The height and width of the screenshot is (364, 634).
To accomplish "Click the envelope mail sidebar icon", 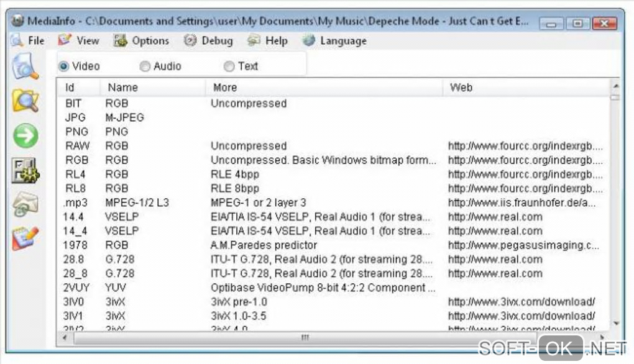I will click(x=25, y=204).
